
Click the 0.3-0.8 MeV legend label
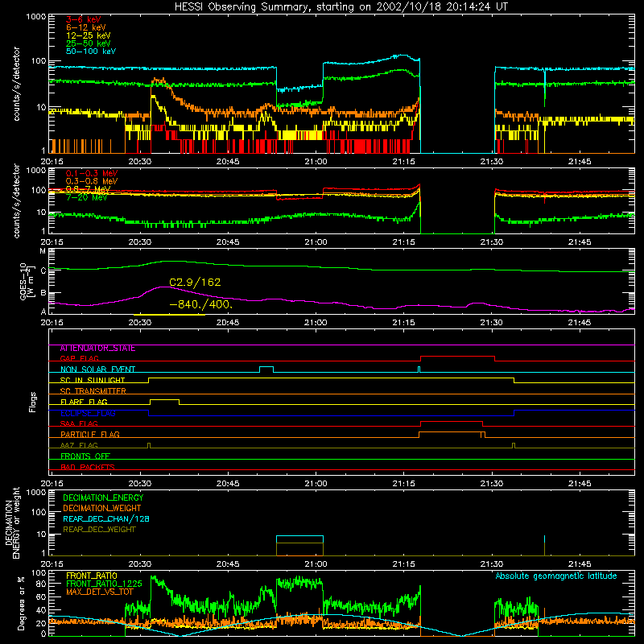tap(92, 181)
